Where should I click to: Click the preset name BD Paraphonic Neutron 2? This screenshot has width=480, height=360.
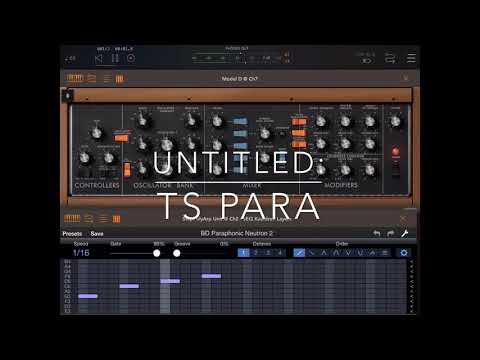click(x=237, y=233)
